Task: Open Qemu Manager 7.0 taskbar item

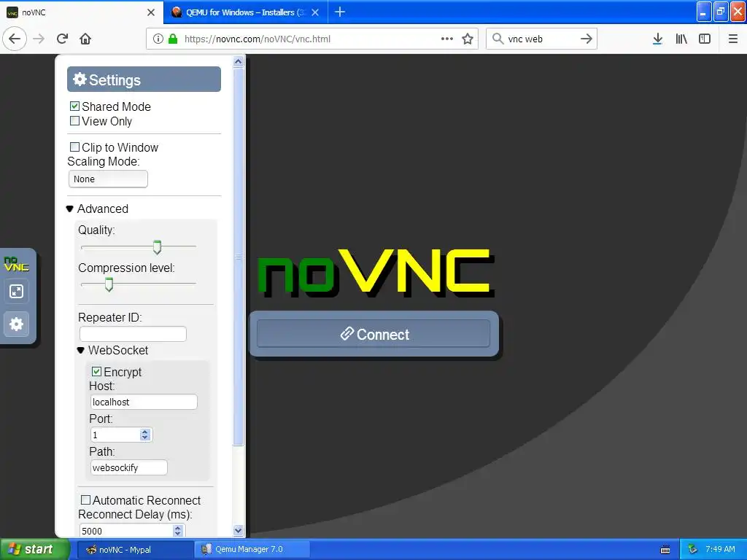Action: pos(252,550)
